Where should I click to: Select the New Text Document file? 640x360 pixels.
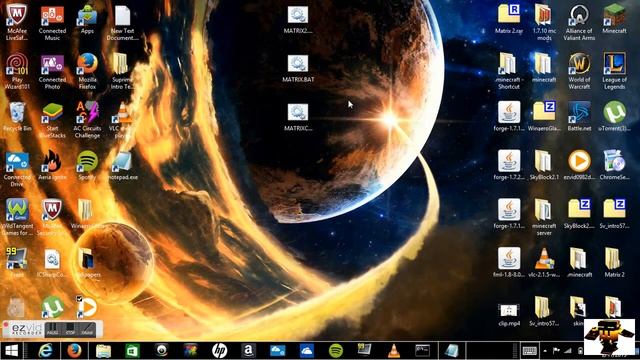122,22
